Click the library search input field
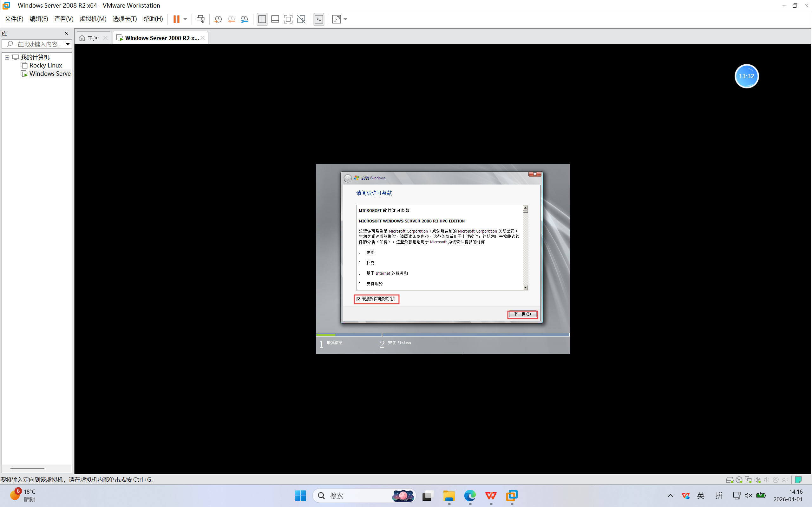812x507 pixels. 39,44
